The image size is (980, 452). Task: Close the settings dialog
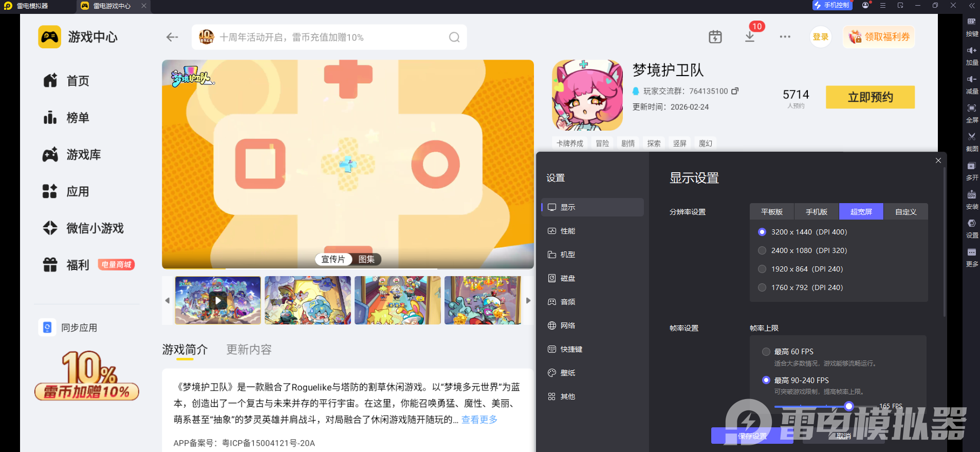click(x=938, y=160)
